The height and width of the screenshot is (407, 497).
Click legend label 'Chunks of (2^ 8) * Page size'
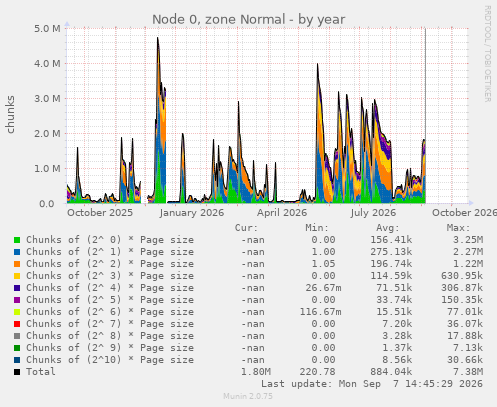pyautogui.click(x=110, y=336)
